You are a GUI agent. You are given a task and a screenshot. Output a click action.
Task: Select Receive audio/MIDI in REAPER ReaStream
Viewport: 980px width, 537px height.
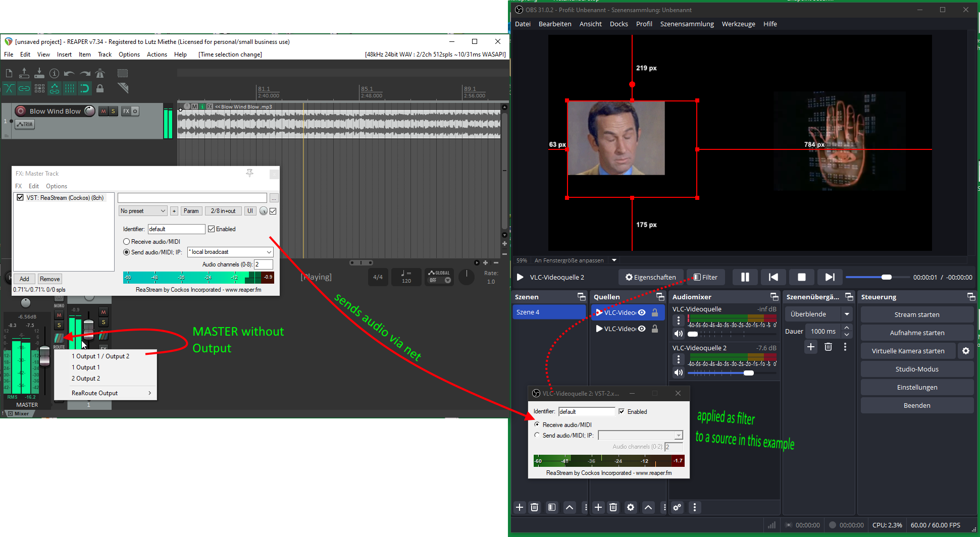[127, 242]
